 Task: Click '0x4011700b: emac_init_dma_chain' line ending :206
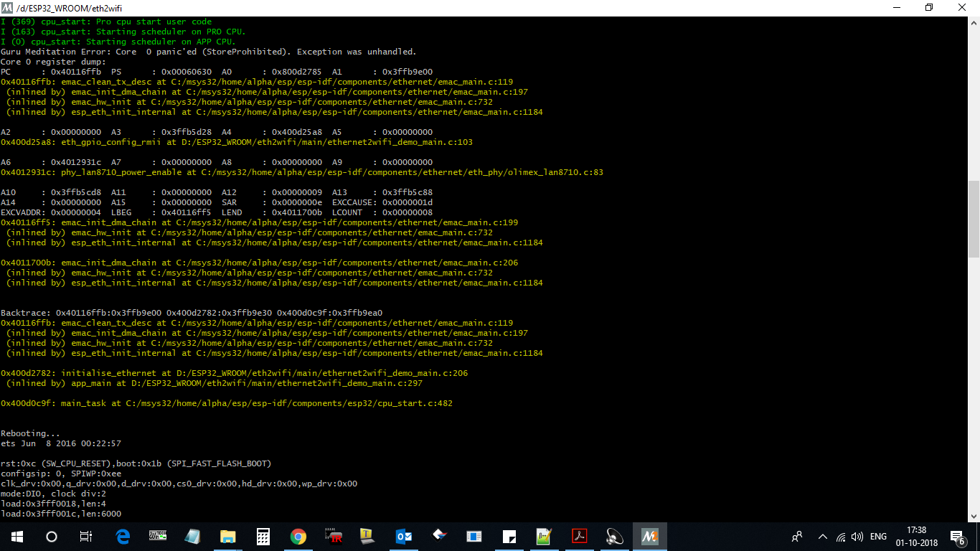click(260, 263)
